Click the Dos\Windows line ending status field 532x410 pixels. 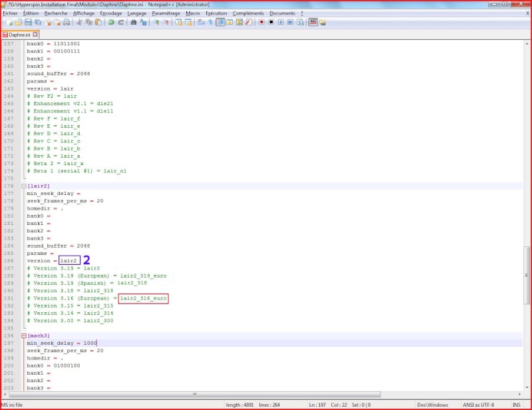(432, 405)
